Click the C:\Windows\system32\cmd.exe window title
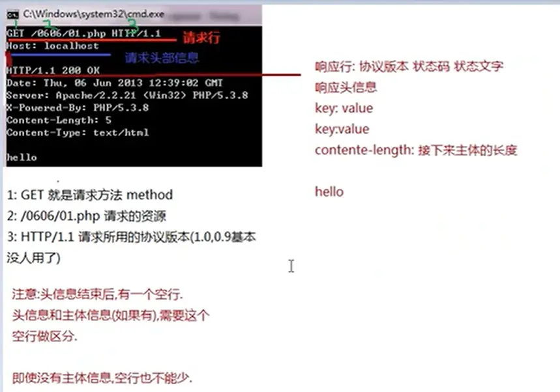 (x=94, y=14)
